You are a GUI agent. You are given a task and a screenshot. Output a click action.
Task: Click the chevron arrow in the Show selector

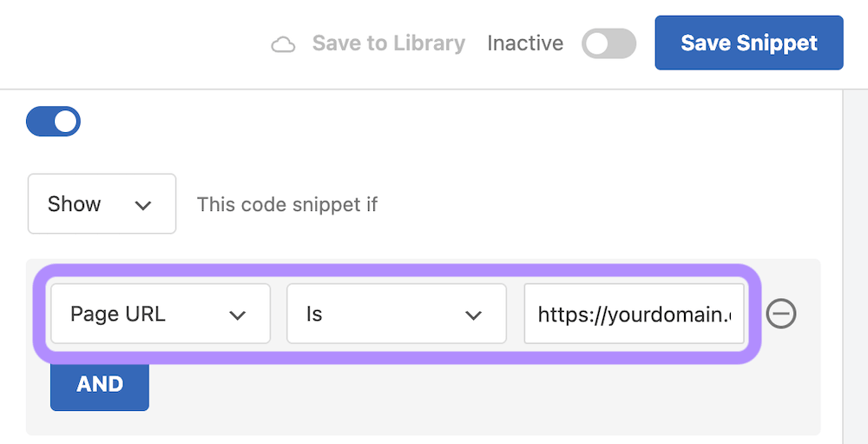(x=144, y=205)
